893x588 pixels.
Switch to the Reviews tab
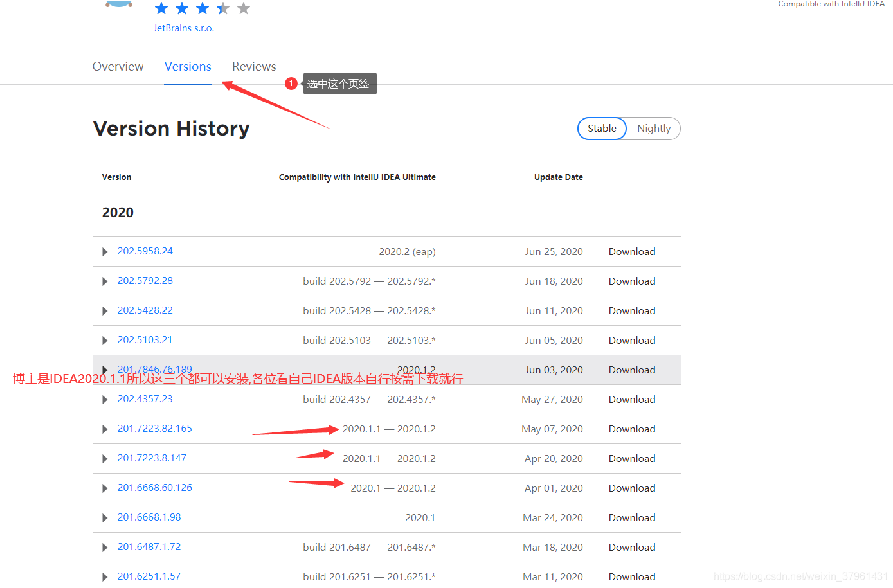point(254,67)
